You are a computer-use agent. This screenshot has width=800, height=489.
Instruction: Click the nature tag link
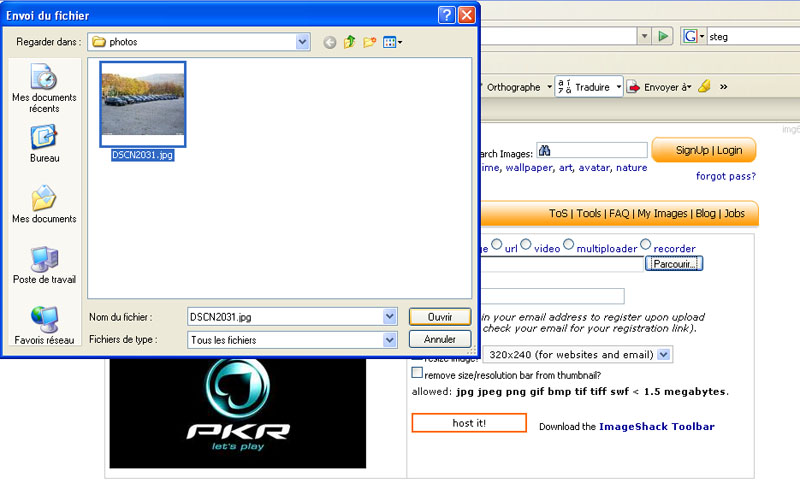point(632,167)
